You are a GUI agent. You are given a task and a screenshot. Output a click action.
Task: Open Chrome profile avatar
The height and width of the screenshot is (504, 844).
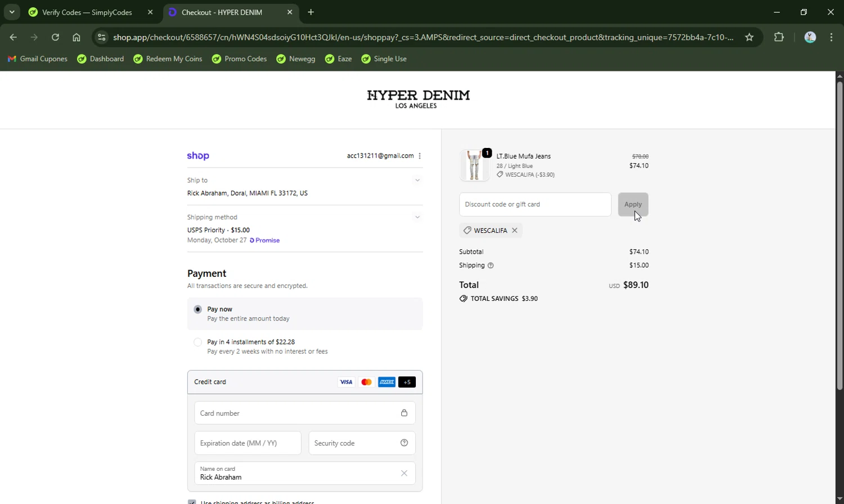(x=810, y=37)
